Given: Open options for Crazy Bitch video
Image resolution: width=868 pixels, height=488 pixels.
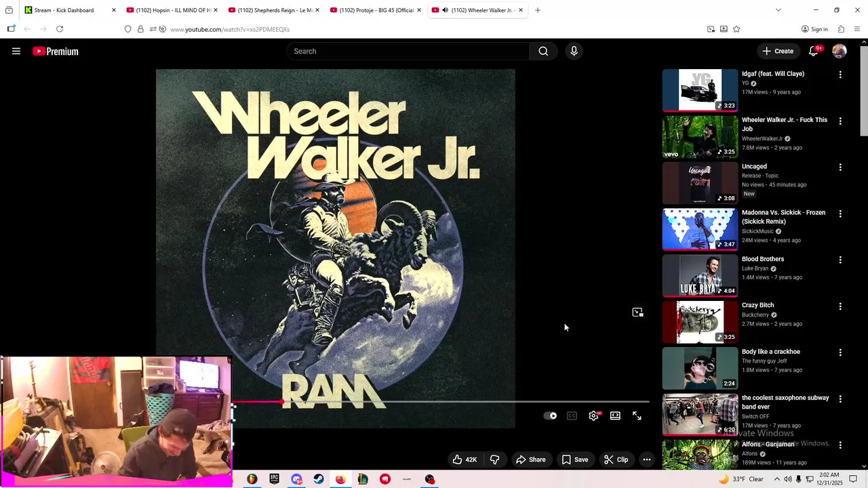Looking at the screenshot, I should tap(840, 306).
